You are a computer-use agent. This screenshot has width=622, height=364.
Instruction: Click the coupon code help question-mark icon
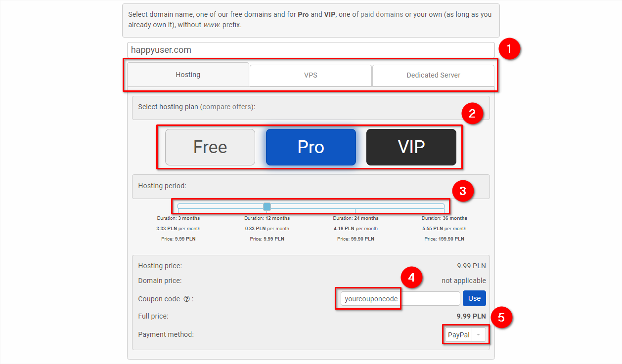pyautogui.click(x=187, y=299)
